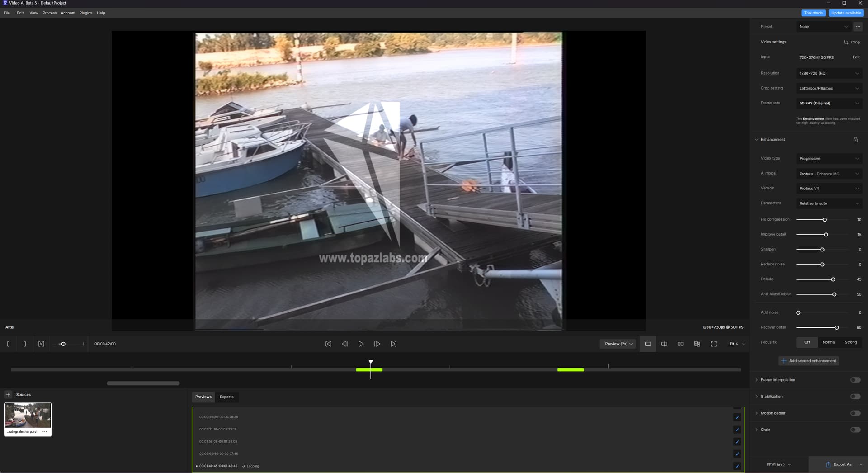Select the side-by-side preview layout
This screenshot has width=868, height=473.
coord(680,344)
